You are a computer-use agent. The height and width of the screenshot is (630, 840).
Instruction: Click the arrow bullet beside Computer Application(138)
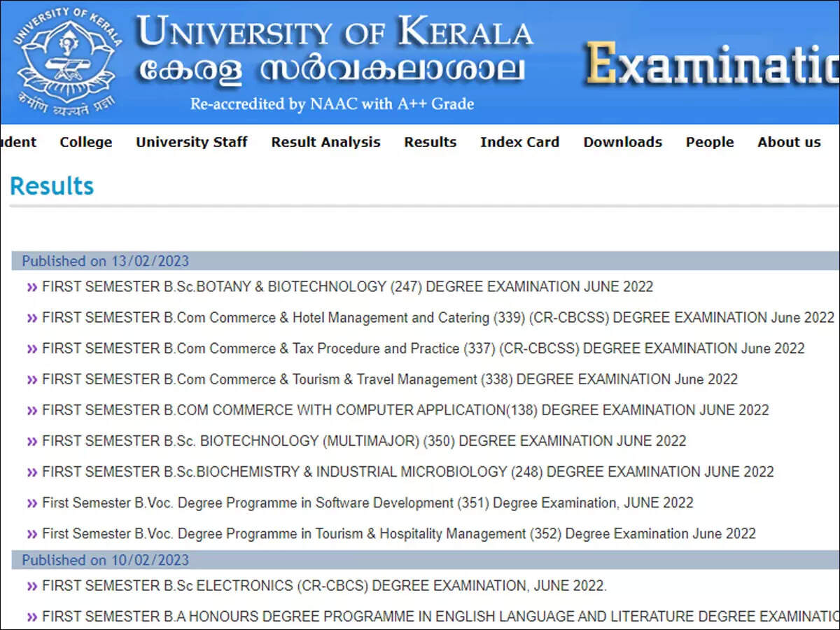click(x=31, y=410)
